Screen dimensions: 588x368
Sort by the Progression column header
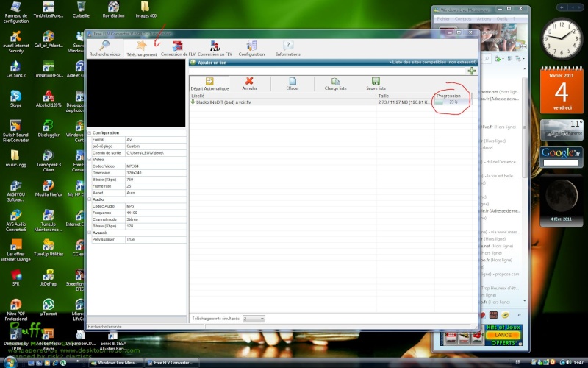453,96
